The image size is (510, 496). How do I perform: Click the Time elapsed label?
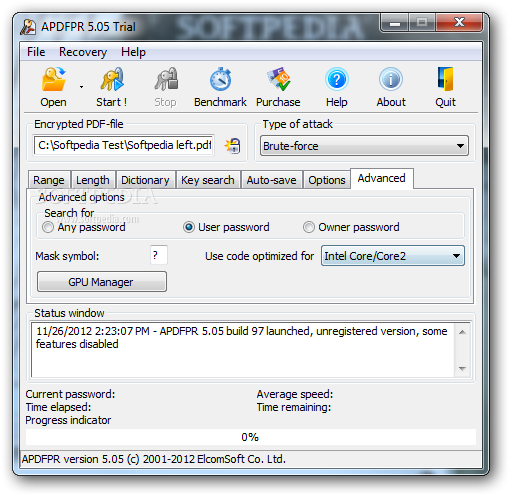pyautogui.click(x=58, y=407)
